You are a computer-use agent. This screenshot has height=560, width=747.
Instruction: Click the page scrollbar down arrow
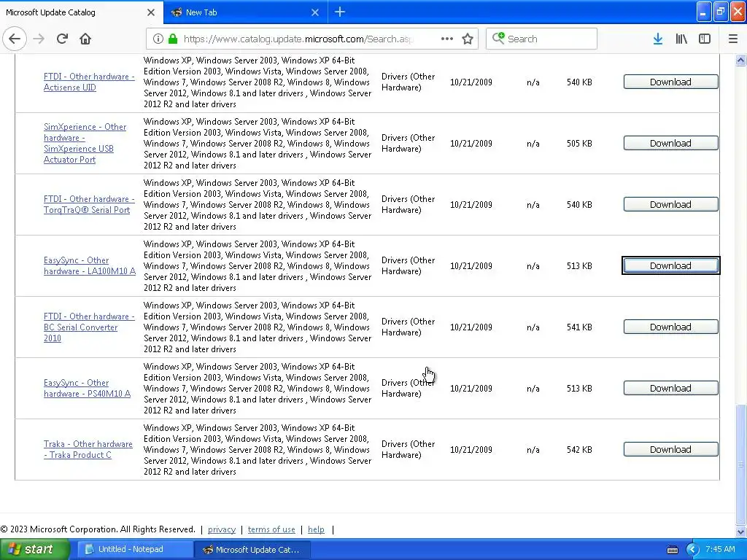coord(740,532)
